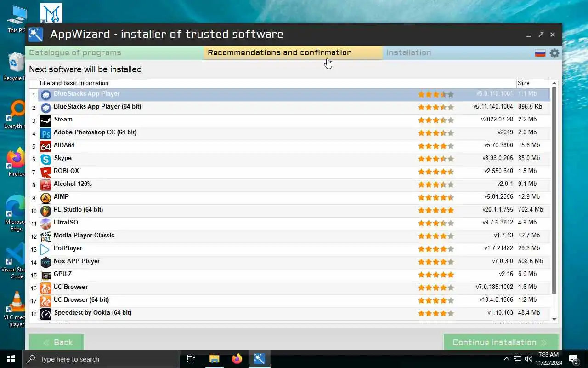Click the star rating for GPU-Z
Screen dimensions: 588x368
coord(435,275)
